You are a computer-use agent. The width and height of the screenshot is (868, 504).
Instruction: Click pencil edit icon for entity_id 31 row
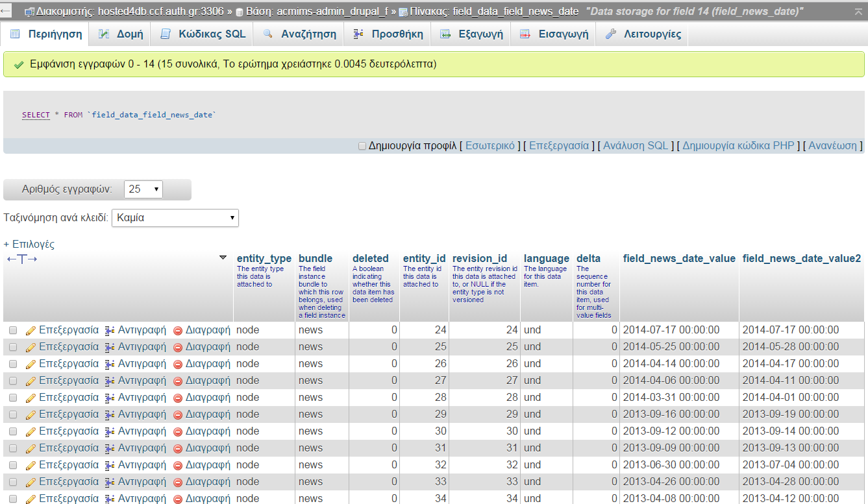coord(31,448)
